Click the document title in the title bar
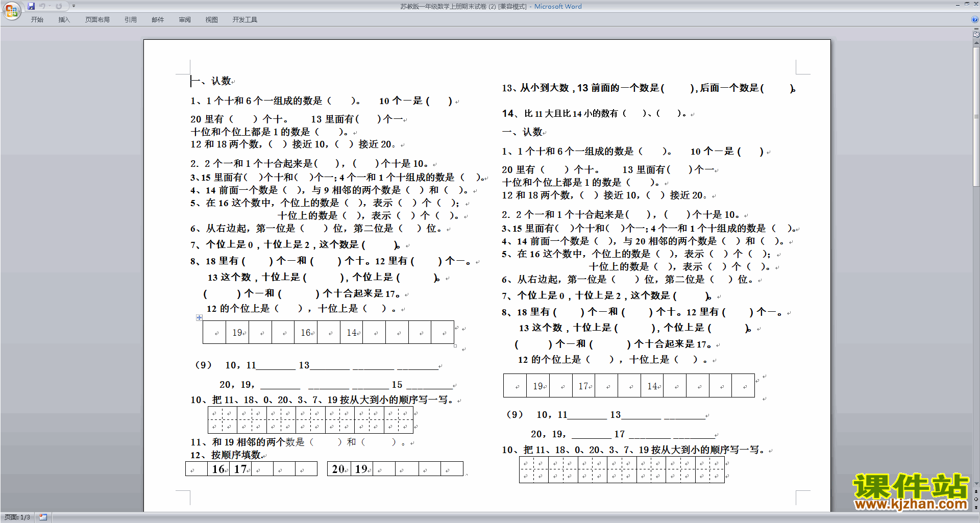Viewport: 980px width, 523px height. pos(463,6)
